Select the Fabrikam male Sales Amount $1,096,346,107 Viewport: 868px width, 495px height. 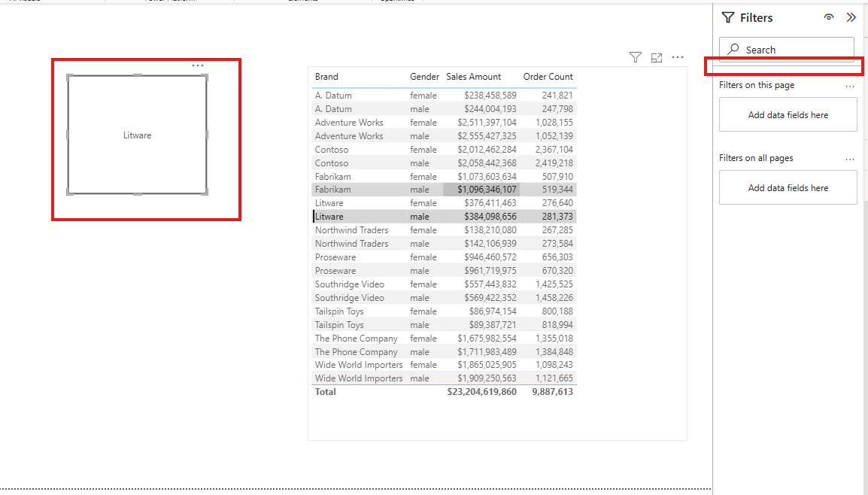487,190
